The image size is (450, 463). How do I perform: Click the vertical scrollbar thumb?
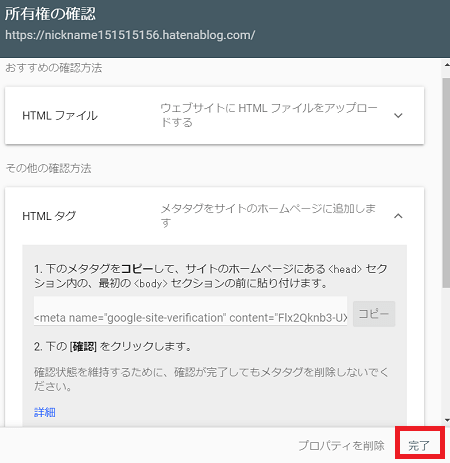(446, 183)
